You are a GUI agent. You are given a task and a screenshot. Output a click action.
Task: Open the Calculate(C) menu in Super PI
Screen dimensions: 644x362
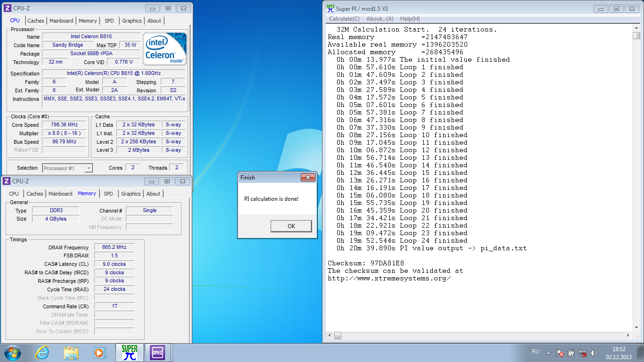click(344, 19)
